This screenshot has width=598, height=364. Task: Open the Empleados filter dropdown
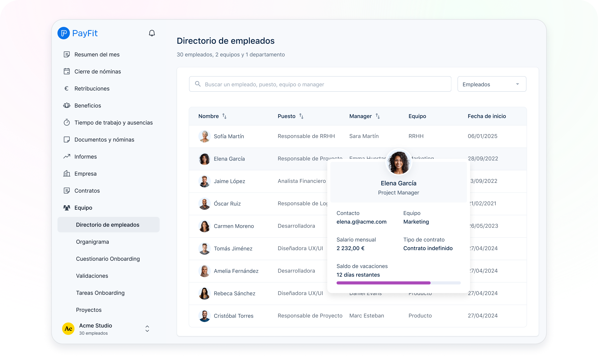tap(491, 84)
